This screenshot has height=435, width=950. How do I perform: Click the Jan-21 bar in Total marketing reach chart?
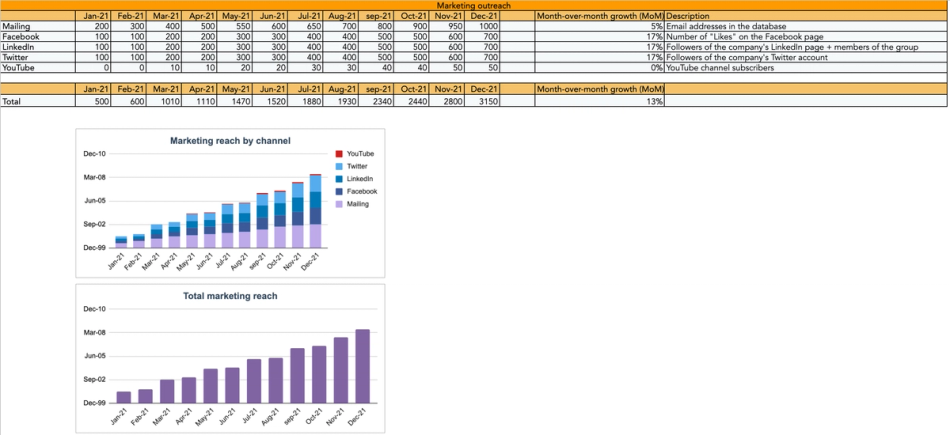(x=124, y=397)
